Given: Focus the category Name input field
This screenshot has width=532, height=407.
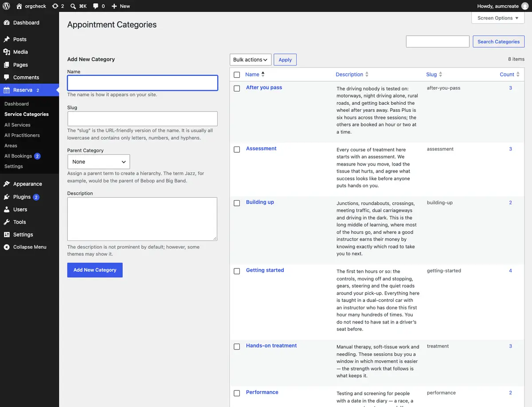Looking at the screenshot, I should click(x=142, y=83).
